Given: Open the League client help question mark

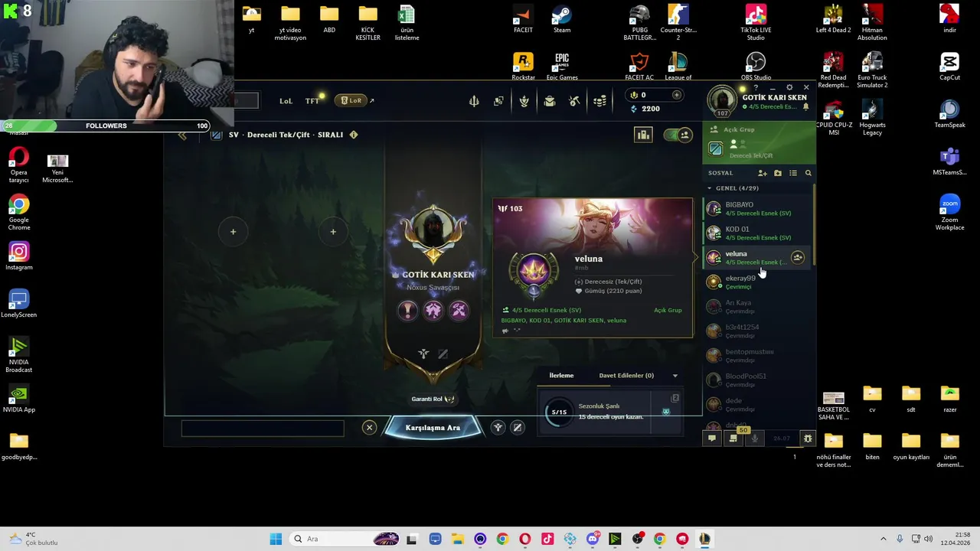Looking at the screenshot, I should 756,88.
